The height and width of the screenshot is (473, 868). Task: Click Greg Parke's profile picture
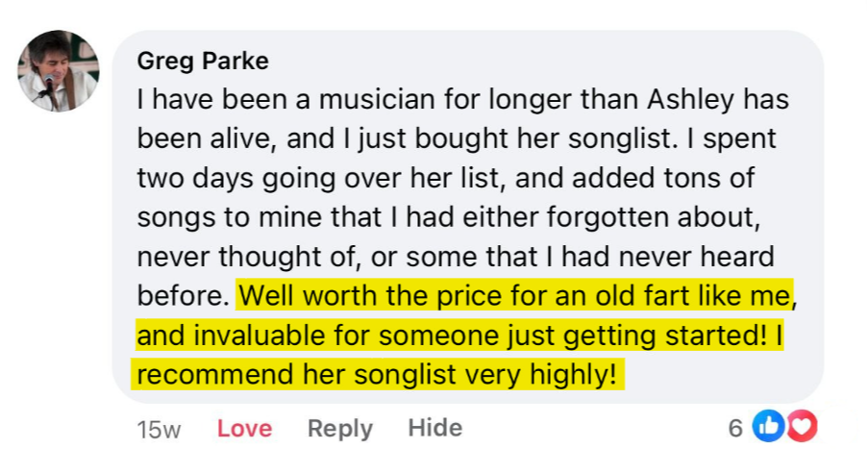pyautogui.click(x=59, y=70)
